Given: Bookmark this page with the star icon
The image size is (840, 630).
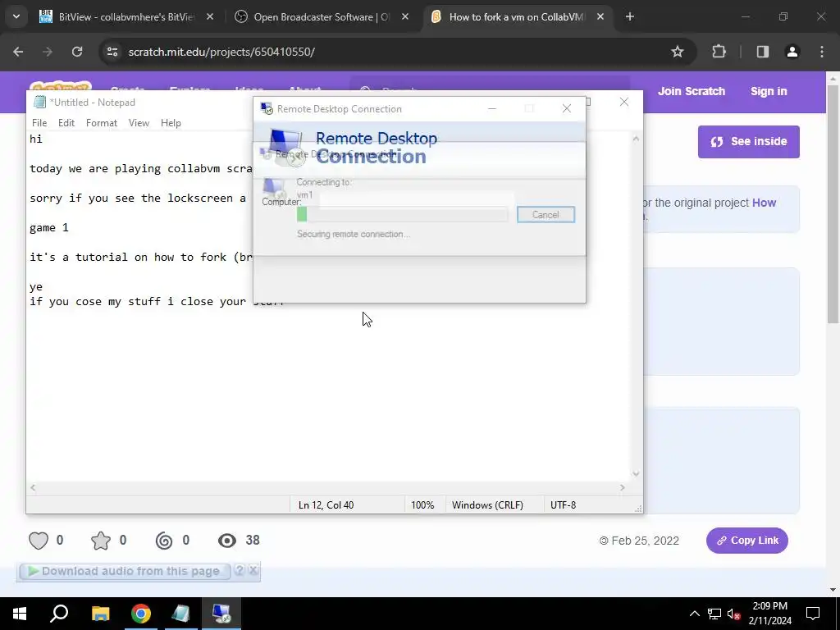Looking at the screenshot, I should [x=677, y=52].
